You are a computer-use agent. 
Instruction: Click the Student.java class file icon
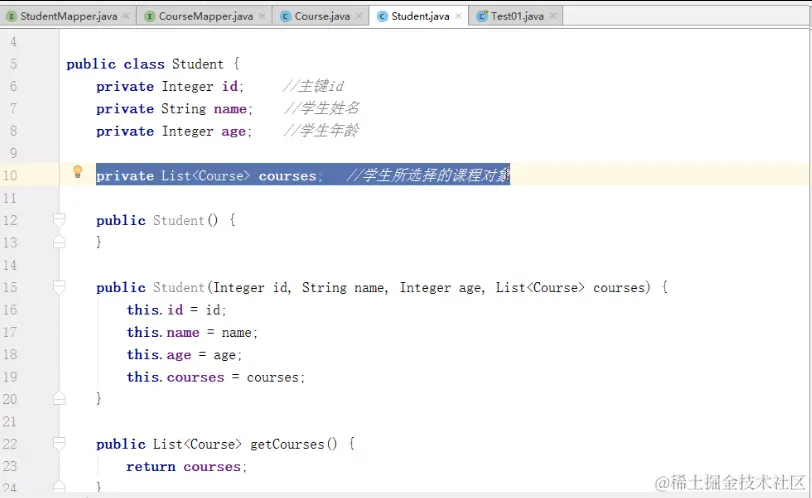[382, 17]
